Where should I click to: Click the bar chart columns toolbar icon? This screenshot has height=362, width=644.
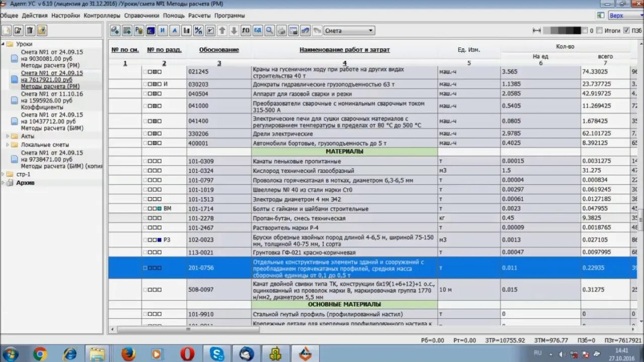(x=187, y=31)
